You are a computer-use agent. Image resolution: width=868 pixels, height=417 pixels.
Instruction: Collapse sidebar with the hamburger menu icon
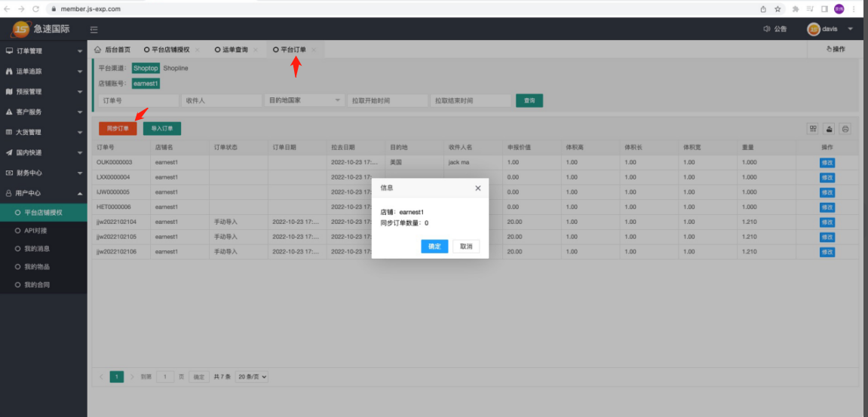(x=94, y=29)
